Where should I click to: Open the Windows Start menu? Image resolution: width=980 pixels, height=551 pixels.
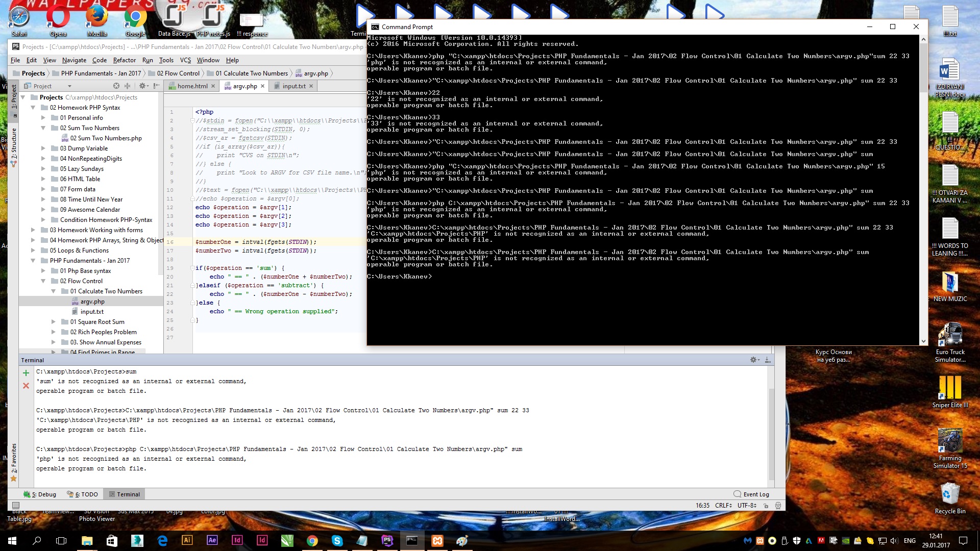(12, 541)
